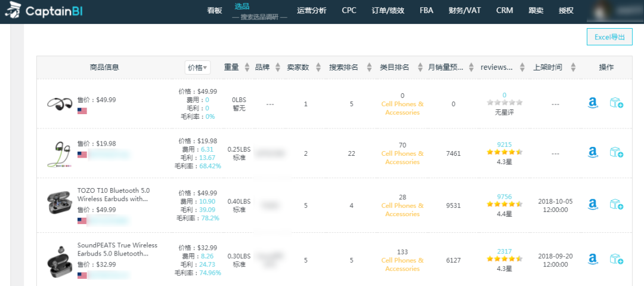Click monthly sales estimate 6127

point(453,260)
